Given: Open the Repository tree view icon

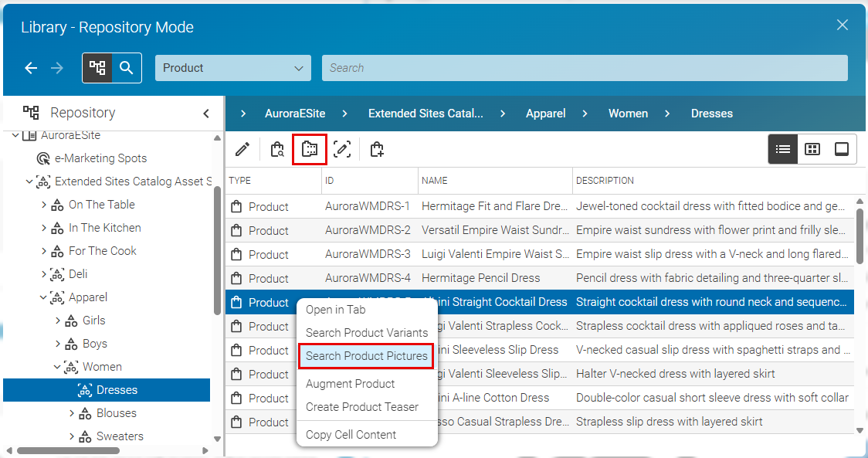Looking at the screenshot, I should pos(97,68).
